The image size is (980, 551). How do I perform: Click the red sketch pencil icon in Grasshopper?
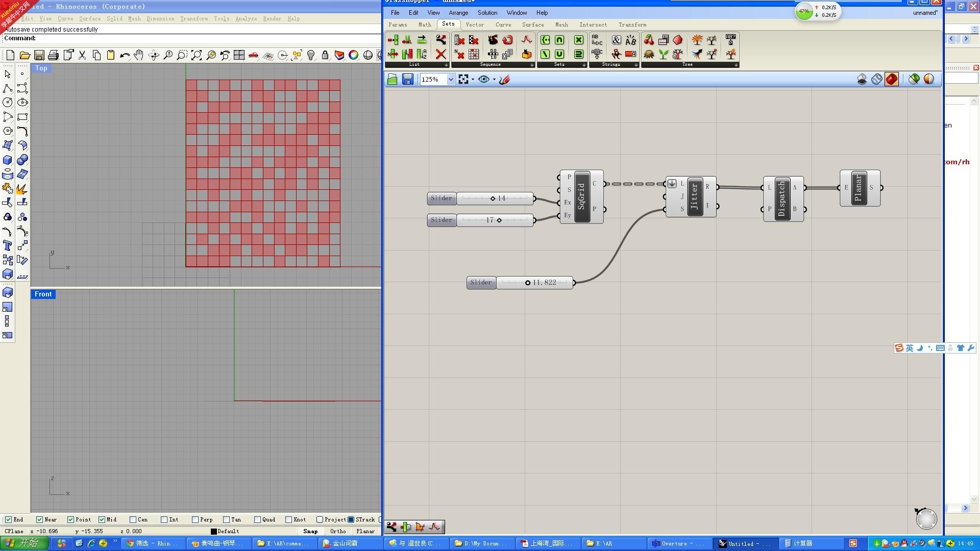coord(505,79)
